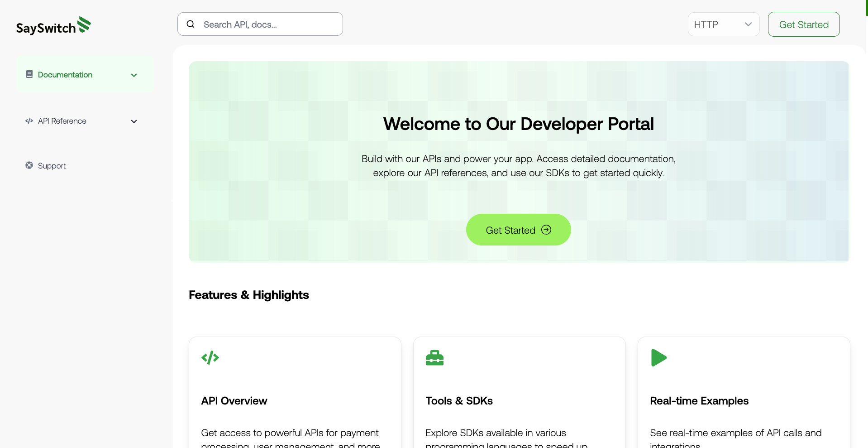Click the Support lifebuoy icon

29,165
